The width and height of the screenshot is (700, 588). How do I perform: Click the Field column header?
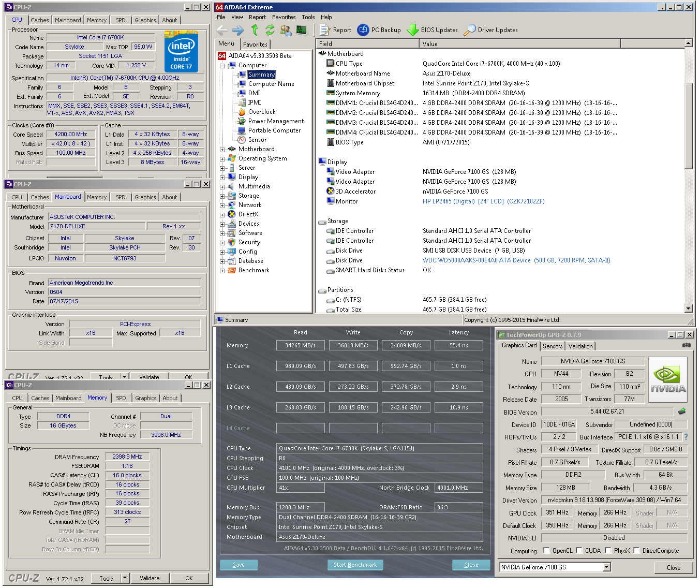click(367, 44)
